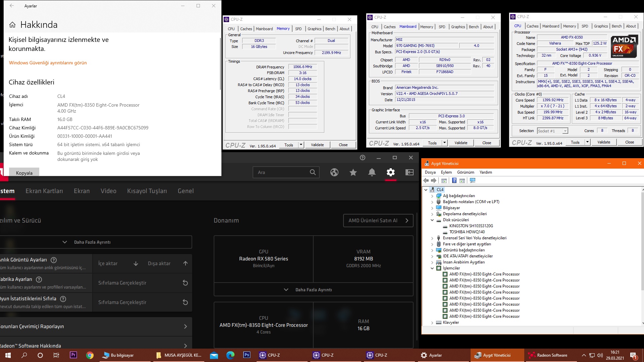This screenshot has width=644, height=362.
Task: Click Kopyala button in Ayarlar
Action: [x=24, y=173]
